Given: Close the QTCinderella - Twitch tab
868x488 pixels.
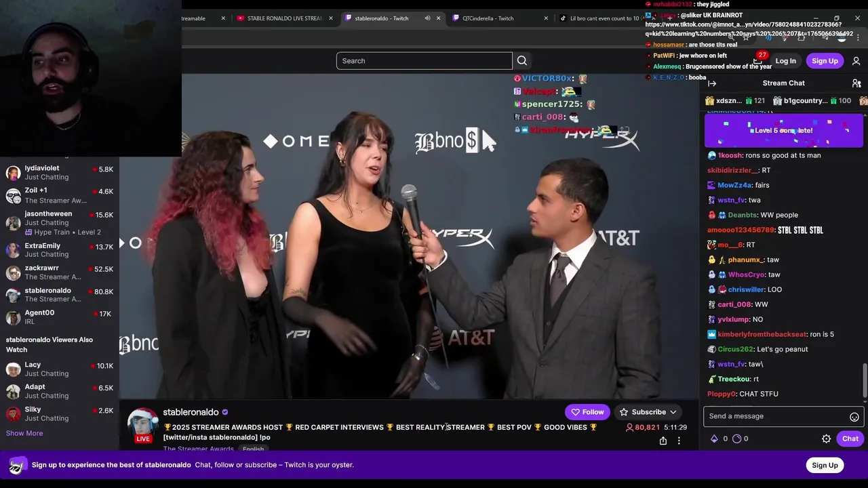Looking at the screenshot, I should coord(546,18).
